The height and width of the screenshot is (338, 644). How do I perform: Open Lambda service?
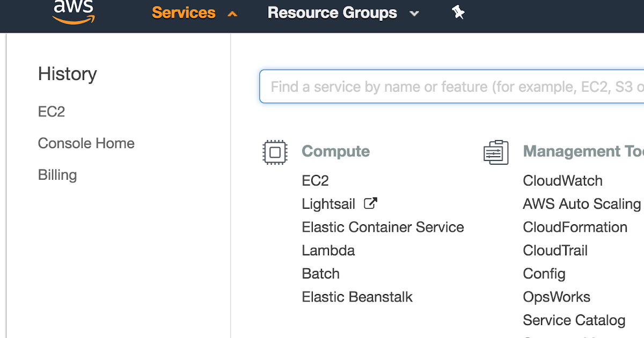(x=328, y=251)
